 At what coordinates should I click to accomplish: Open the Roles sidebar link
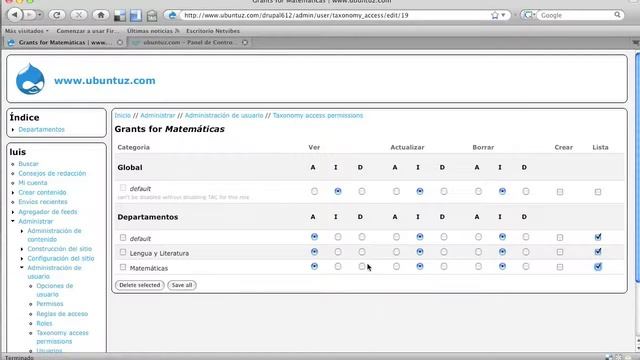44,323
